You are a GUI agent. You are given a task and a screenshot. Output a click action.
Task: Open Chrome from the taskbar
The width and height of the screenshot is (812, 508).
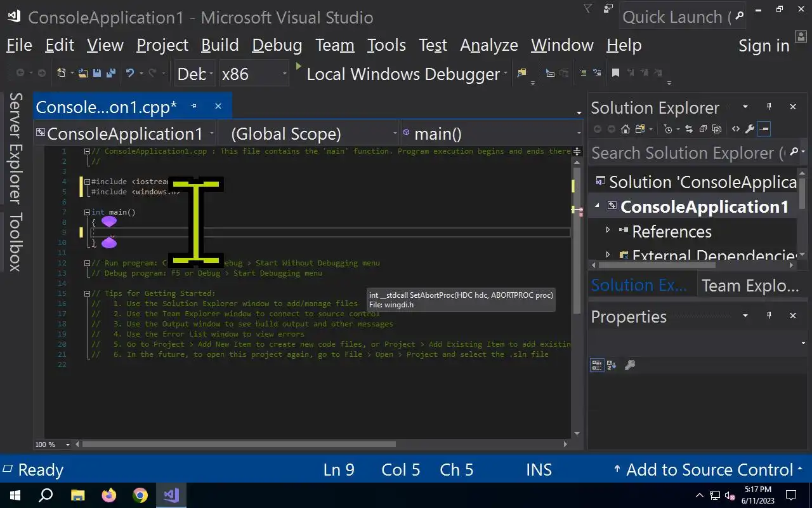coord(140,495)
